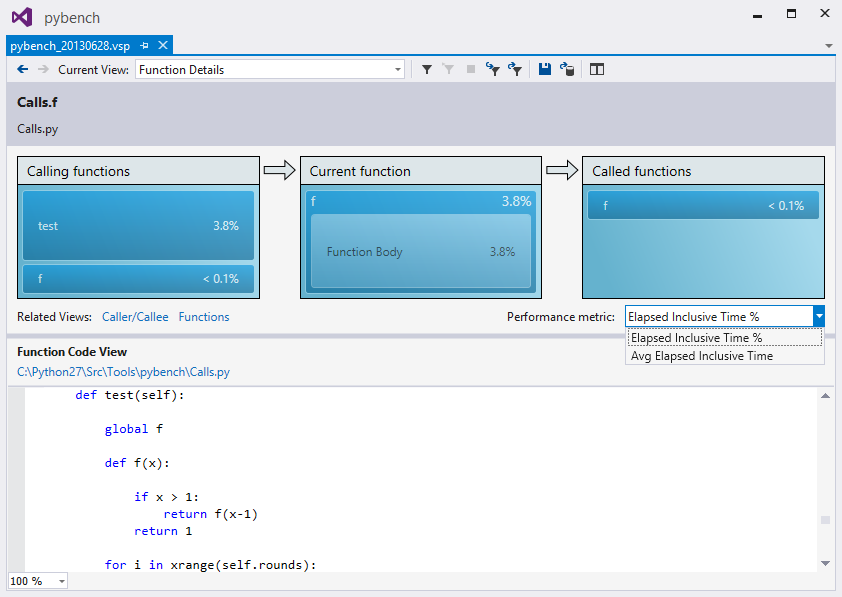The image size is (842, 597).
Task: Click the 'if x > 1:' code line
Action: click(x=166, y=497)
